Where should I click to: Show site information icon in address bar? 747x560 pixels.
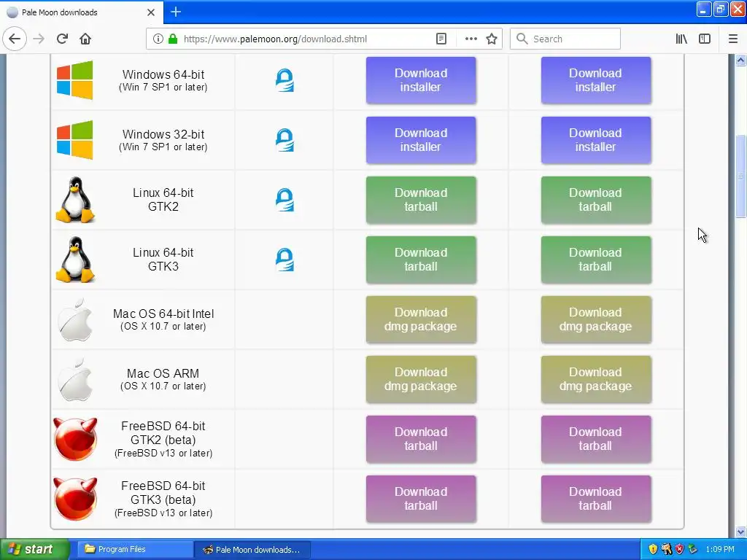[158, 39]
